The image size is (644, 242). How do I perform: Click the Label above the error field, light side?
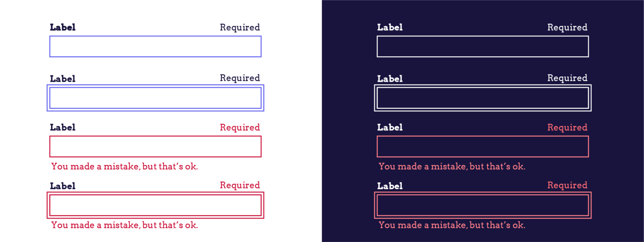(63, 127)
